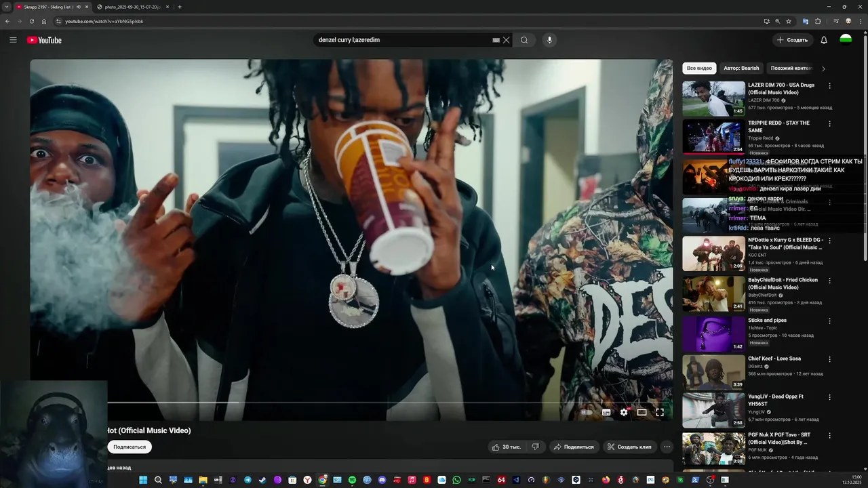This screenshot has width=868, height=488.
Task: Clear the search box with X
Action: click(x=506, y=40)
